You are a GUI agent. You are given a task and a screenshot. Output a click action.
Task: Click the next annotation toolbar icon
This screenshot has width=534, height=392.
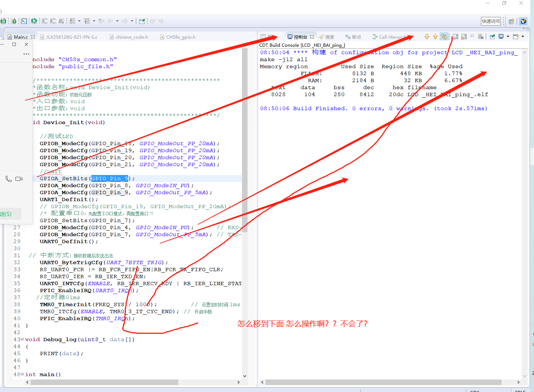(72, 21)
